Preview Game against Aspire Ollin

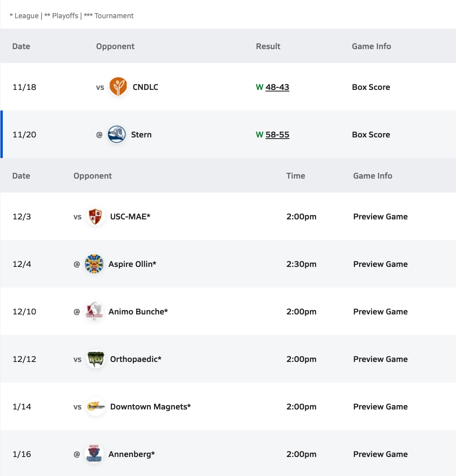pos(380,264)
